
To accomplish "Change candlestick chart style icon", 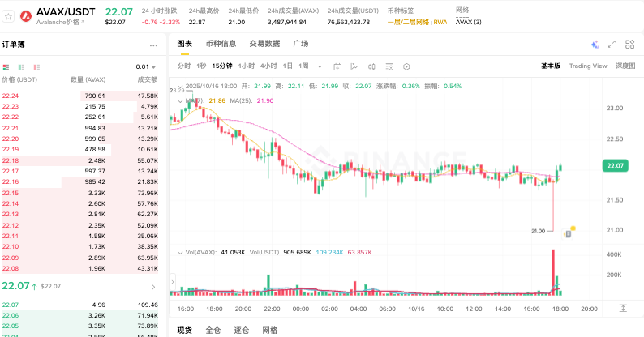I will click(x=371, y=66).
